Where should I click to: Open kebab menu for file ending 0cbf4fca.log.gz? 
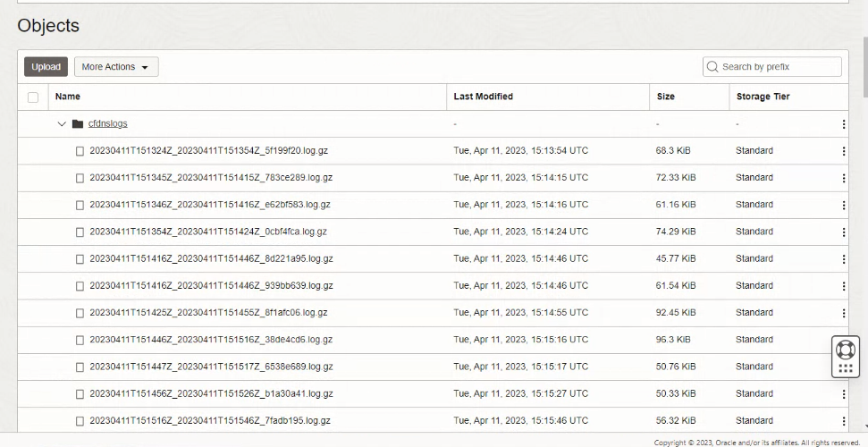pyautogui.click(x=843, y=232)
